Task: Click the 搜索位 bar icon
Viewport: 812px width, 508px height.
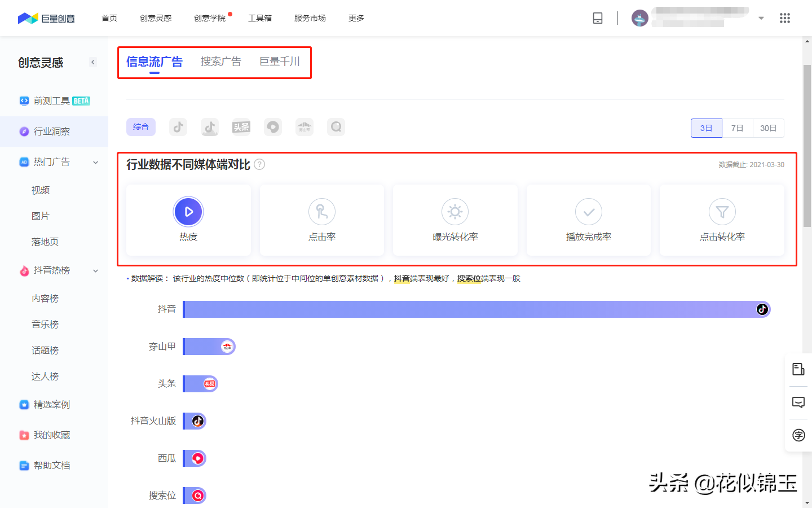Action: tap(198, 496)
